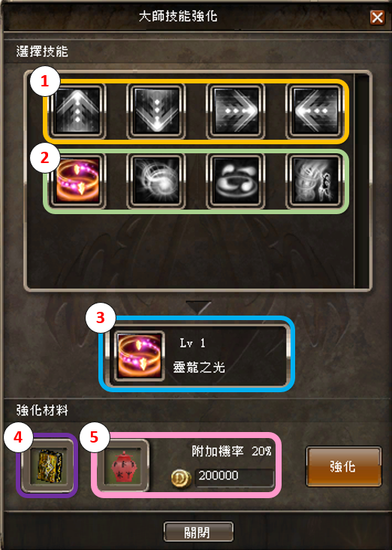The image size is (392, 550).
Task: Click the red jar material slot
Action: (x=124, y=465)
